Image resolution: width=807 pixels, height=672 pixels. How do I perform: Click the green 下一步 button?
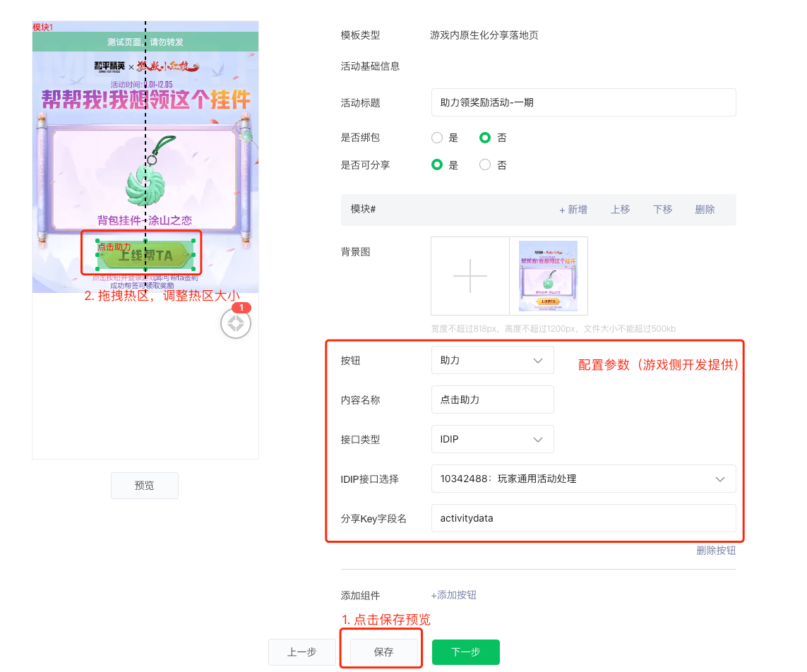pos(466,652)
